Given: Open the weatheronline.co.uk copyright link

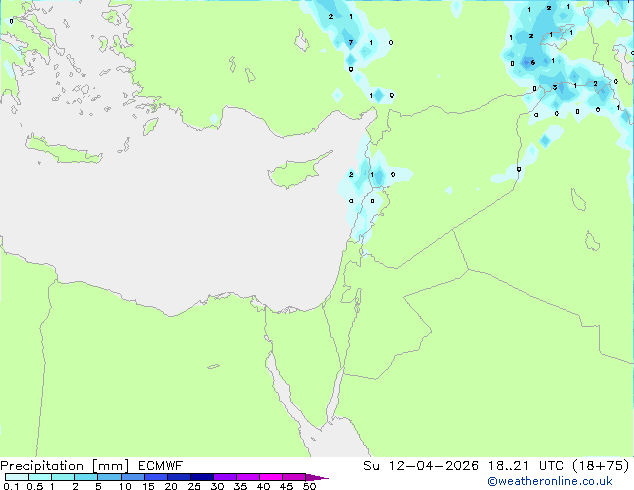Looking at the screenshot, I should (550, 481).
